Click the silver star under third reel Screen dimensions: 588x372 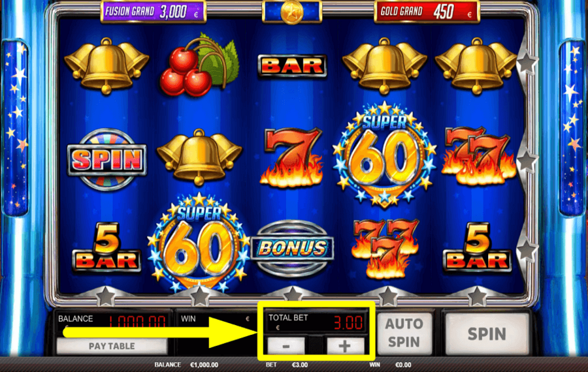pos(292,294)
